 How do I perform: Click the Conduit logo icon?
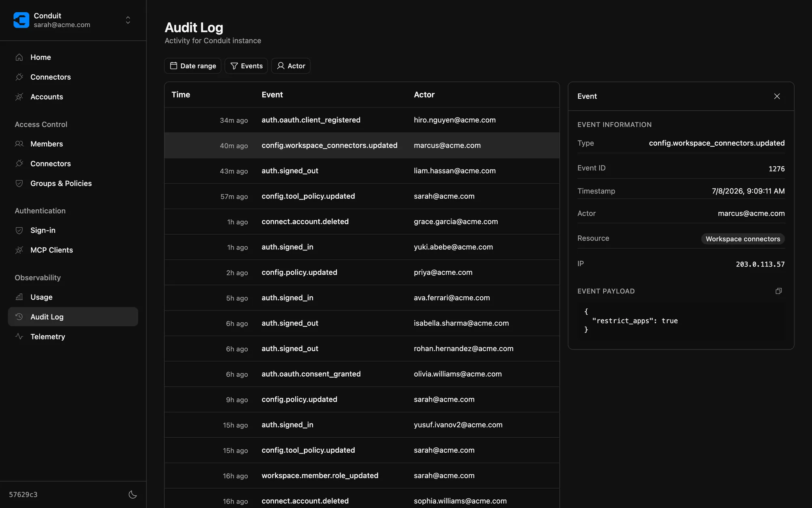(x=21, y=20)
